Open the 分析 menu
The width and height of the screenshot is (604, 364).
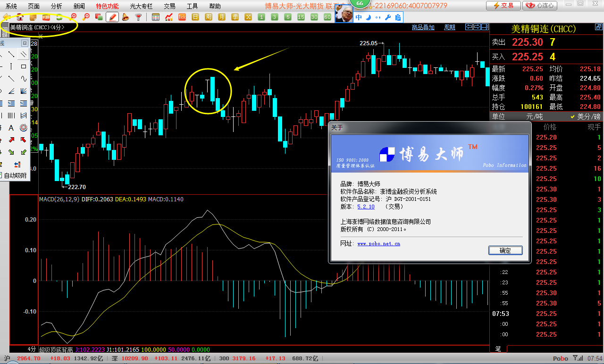pos(56,6)
